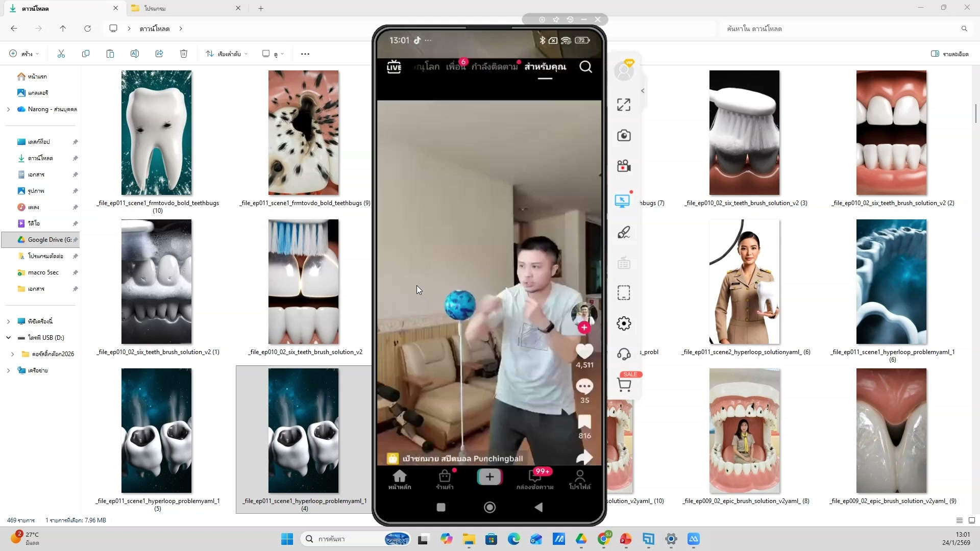Toggle remote control with the monitor-cursor icon
The width and height of the screenshot is (980, 551).
(x=622, y=201)
